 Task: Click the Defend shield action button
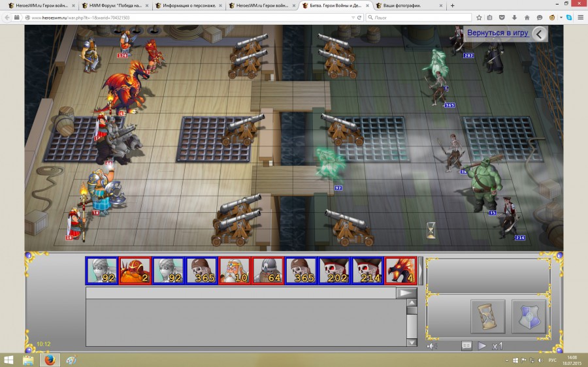(x=529, y=317)
